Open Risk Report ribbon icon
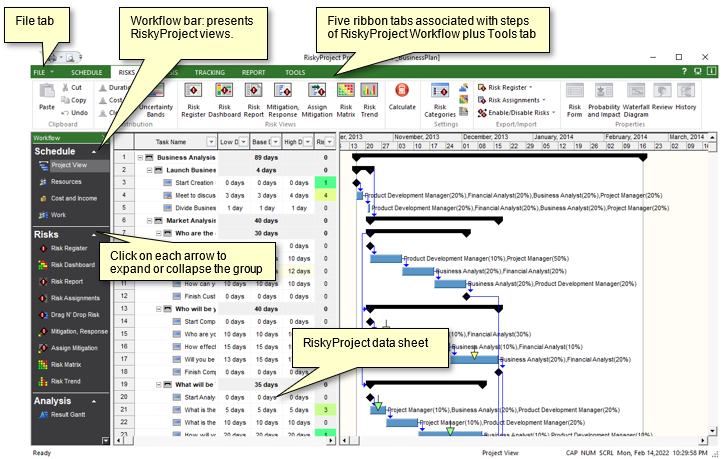The width and height of the screenshot is (723, 459). point(254,90)
